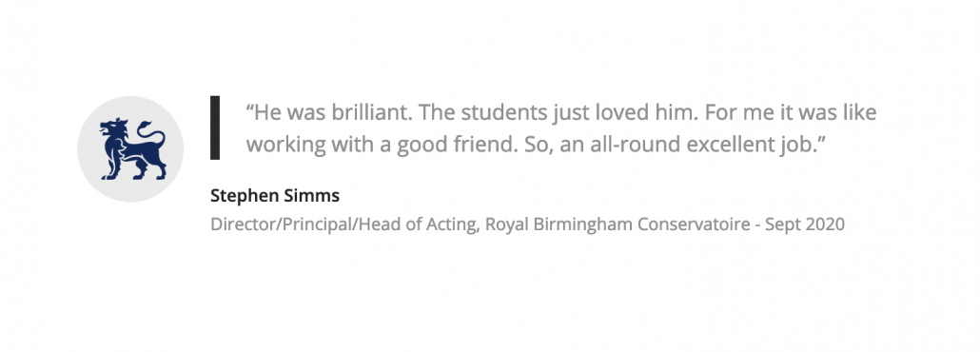Click the words "all-round excellent job"
The height and width of the screenshot is (352, 980).
tap(702, 145)
